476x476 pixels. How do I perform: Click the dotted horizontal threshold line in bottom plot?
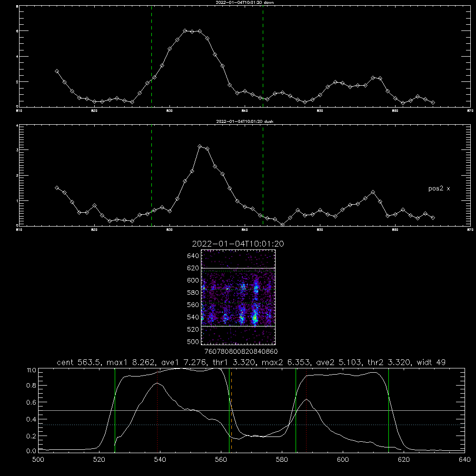click(x=252, y=425)
